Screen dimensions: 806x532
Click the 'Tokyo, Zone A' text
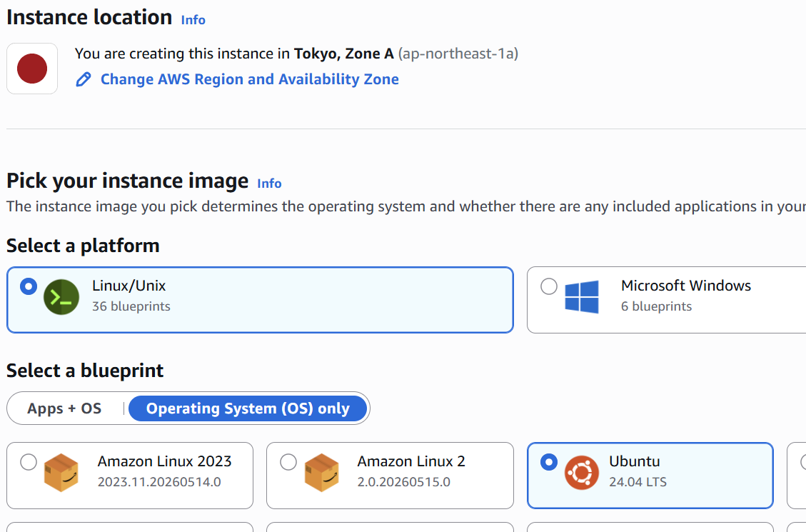point(344,54)
